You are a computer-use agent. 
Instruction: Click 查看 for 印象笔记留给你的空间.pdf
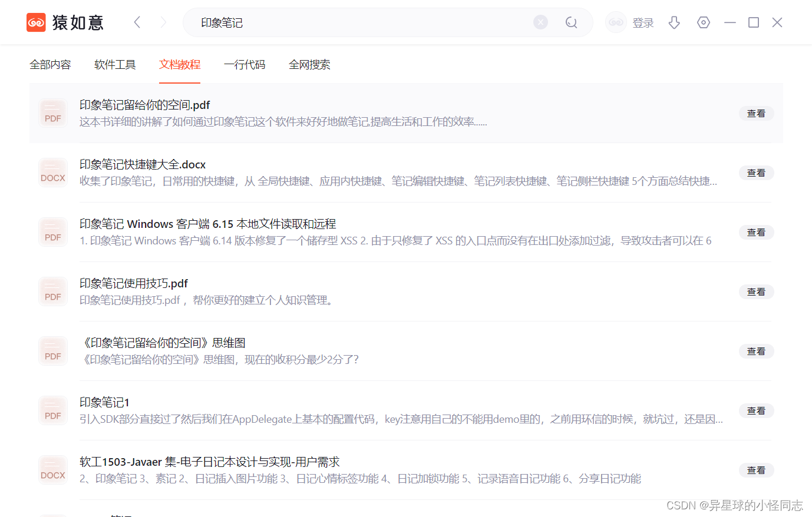tap(756, 114)
